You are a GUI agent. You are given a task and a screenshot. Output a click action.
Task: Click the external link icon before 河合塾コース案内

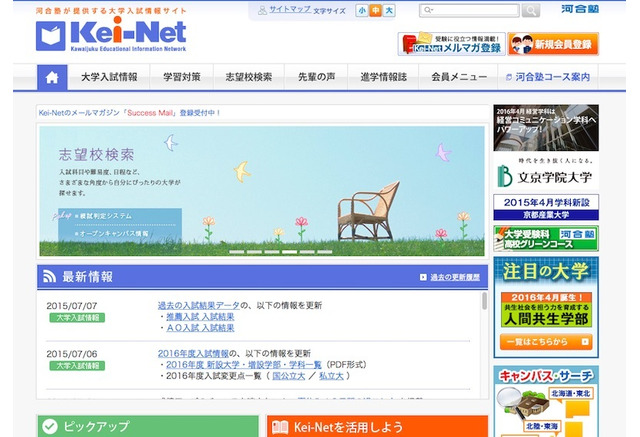click(x=509, y=77)
